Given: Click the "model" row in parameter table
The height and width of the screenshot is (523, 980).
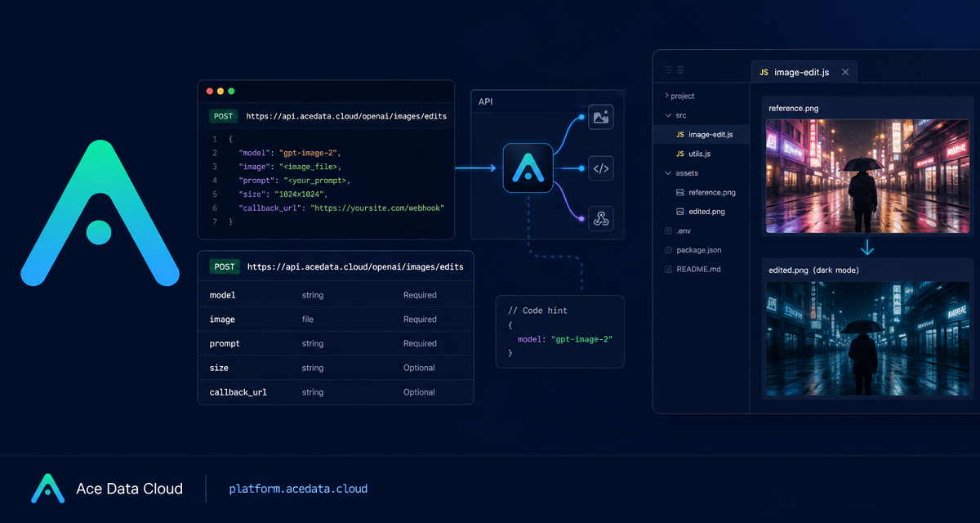Looking at the screenshot, I should point(336,295).
